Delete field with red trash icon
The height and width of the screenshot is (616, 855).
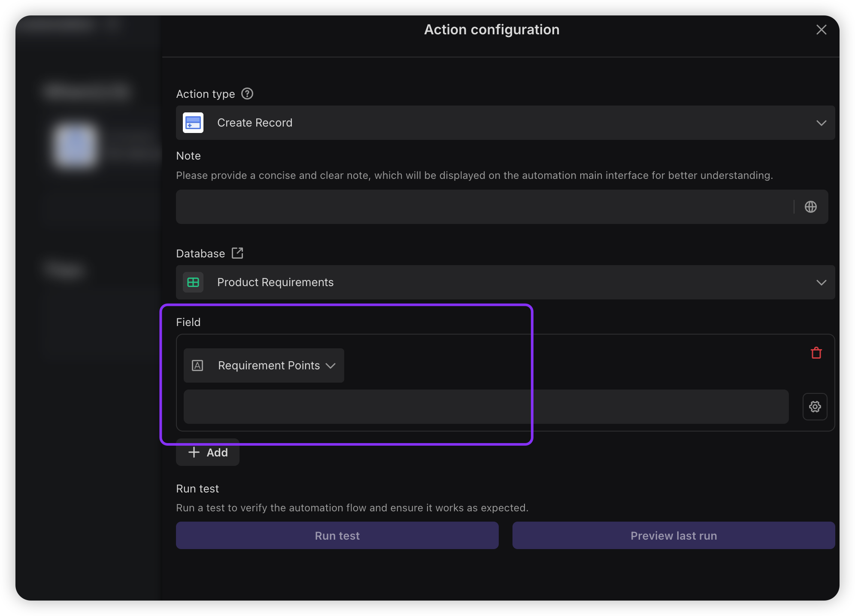point(816,353)
